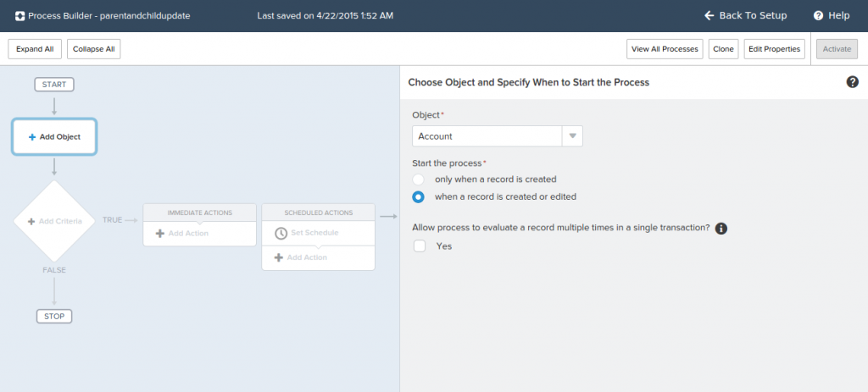Click the 'Choose Object and Specify When to Start' heading
The height and width of the screenshot is (392, 868).
coord(529,82)
